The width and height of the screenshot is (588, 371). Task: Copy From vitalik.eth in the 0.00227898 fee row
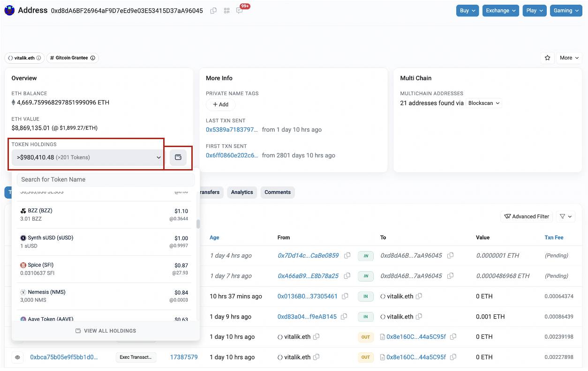[317, 357]
